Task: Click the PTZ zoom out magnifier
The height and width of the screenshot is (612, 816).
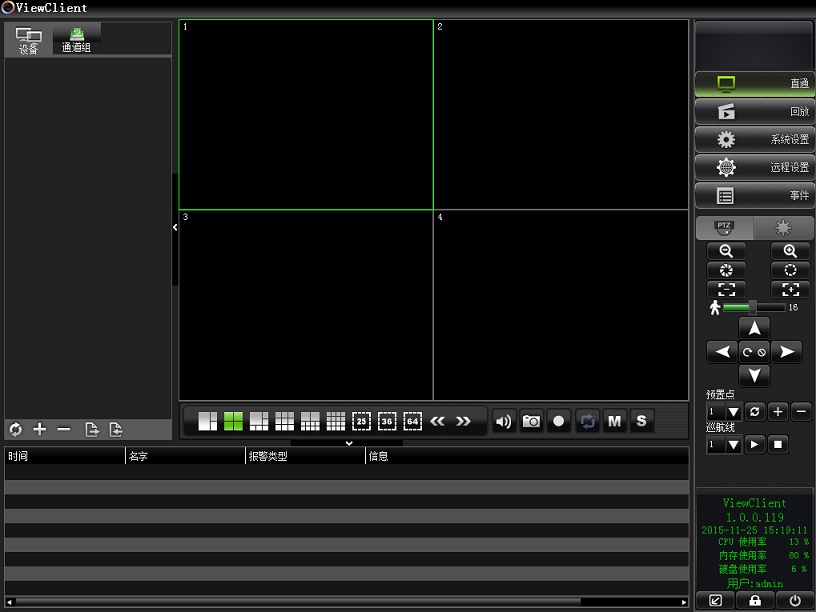Action: click(726, 252)
